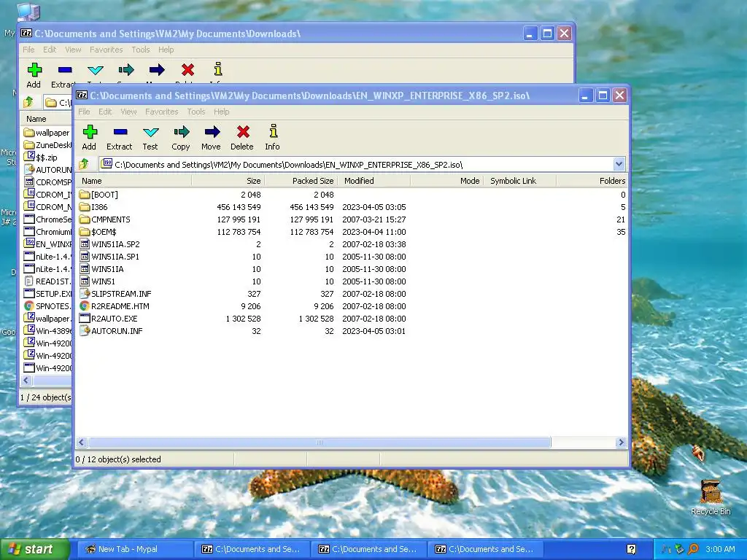The width and height of the screenshot is (747, 560).
Task: Click the magnifier icon in system tray
Action: 694,549
